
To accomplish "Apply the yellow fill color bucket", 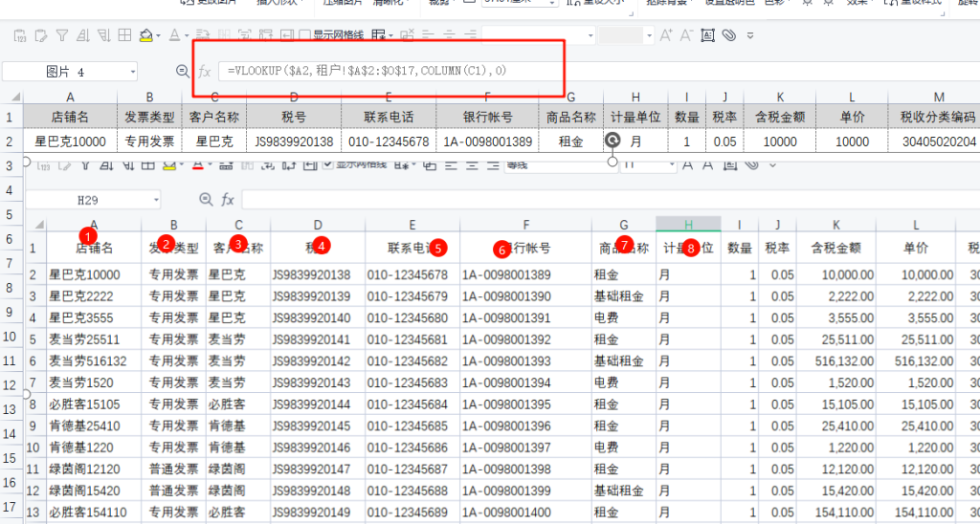I will point(146,35).
